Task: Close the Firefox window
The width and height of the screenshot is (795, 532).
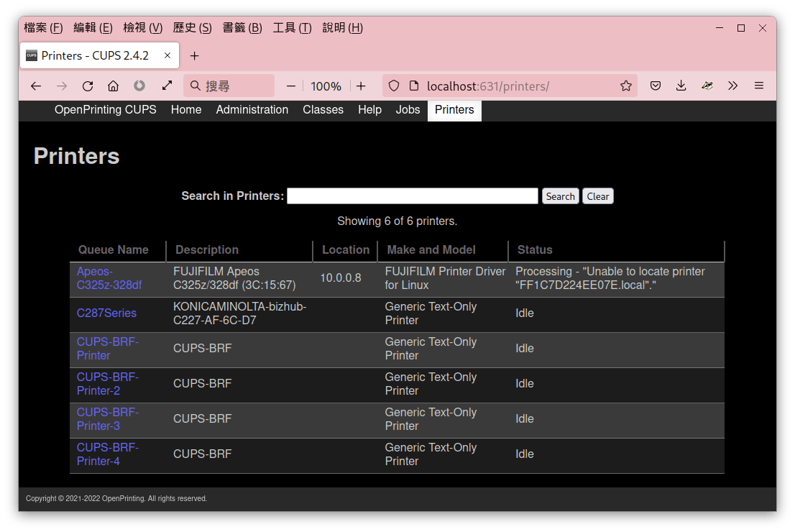Action: click(763, 28)
